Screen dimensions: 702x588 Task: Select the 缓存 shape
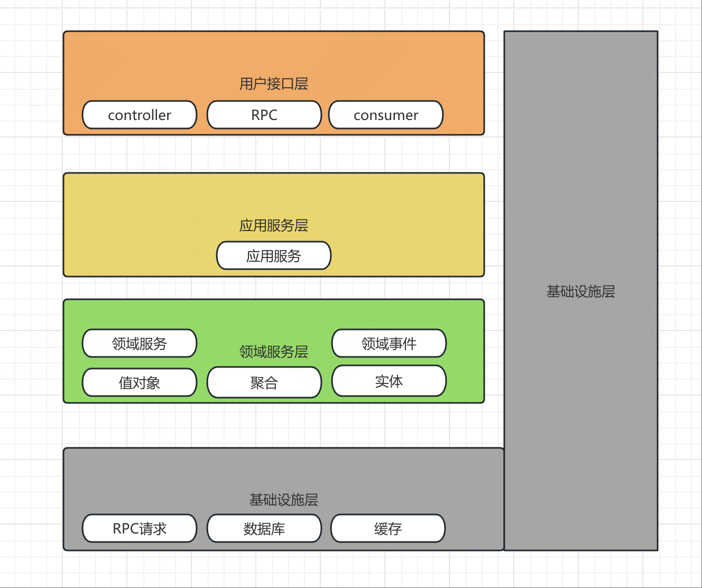pyautogui.click(x=388, y=528)
